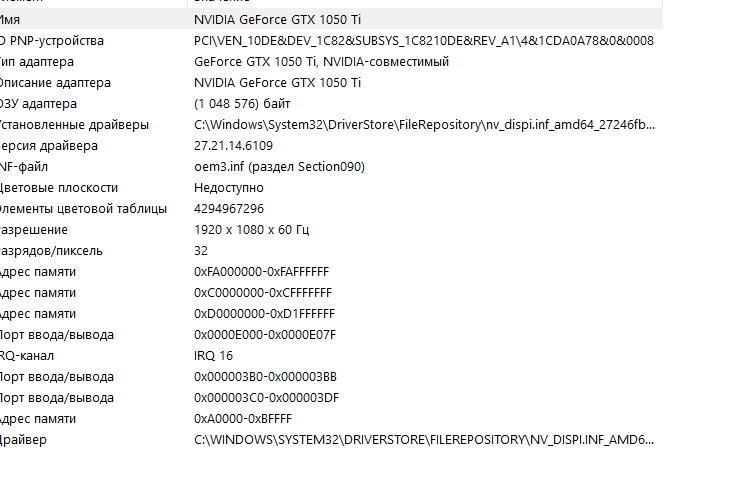Select the NVIDIA GeForce GTX 1050 Ti name row

point(331,20)
